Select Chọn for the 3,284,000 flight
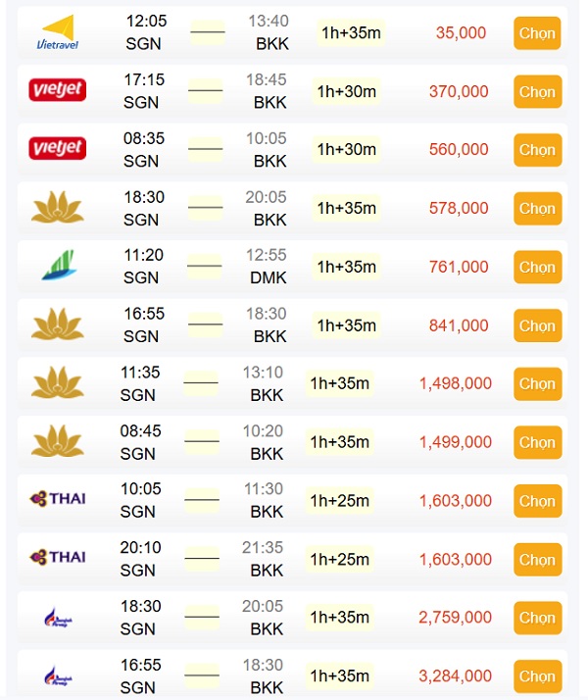This screenshot has width=588, height=700. pyautogui.click(x=537, y=675)
